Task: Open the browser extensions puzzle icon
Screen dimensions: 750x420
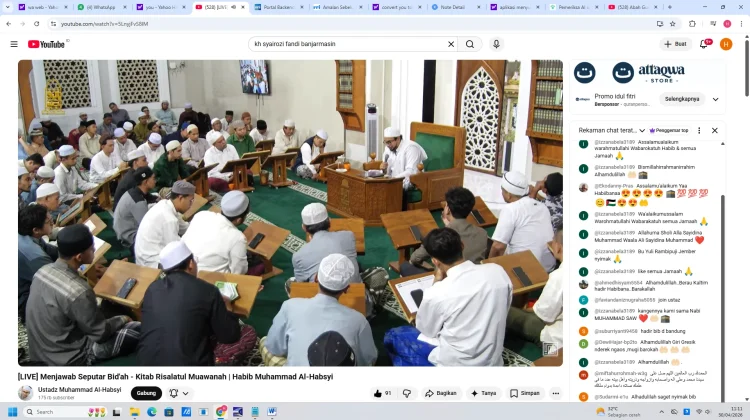Action: coord(692,23)
